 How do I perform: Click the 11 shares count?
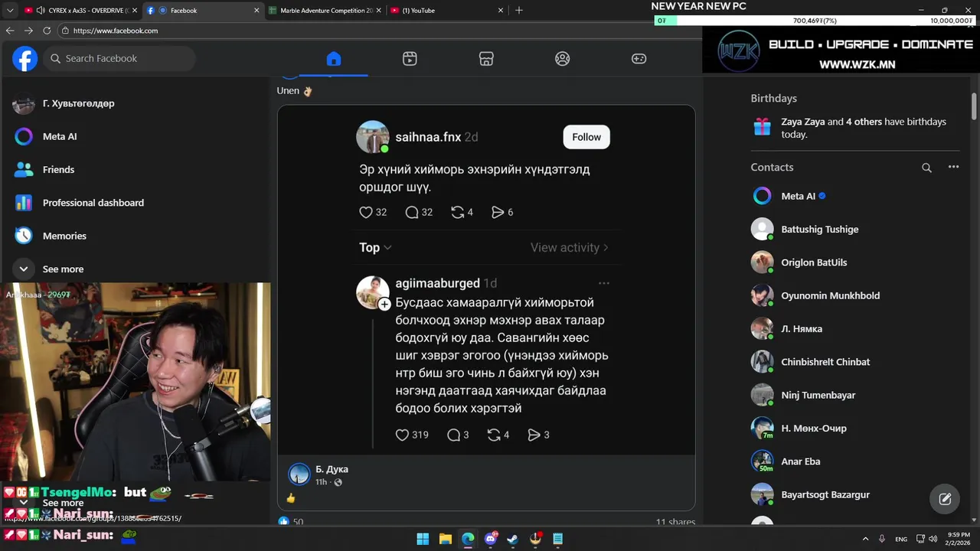click(675, 522)
